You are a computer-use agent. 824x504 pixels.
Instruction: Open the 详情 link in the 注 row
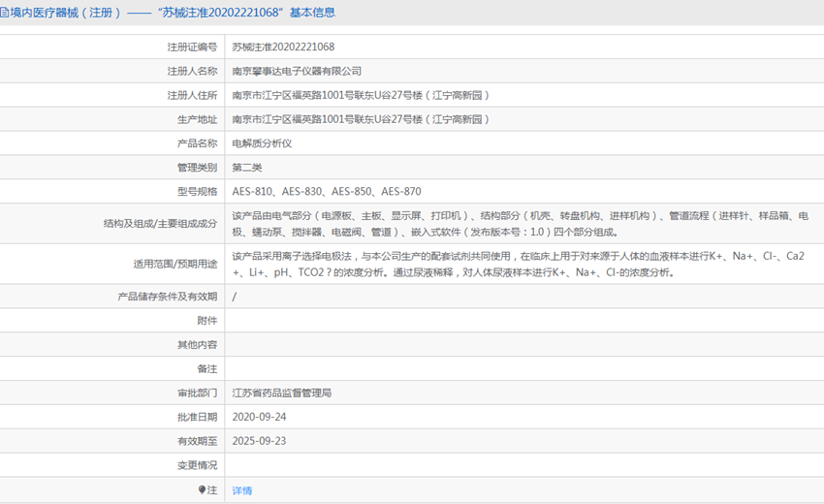[x=242, y=490]
